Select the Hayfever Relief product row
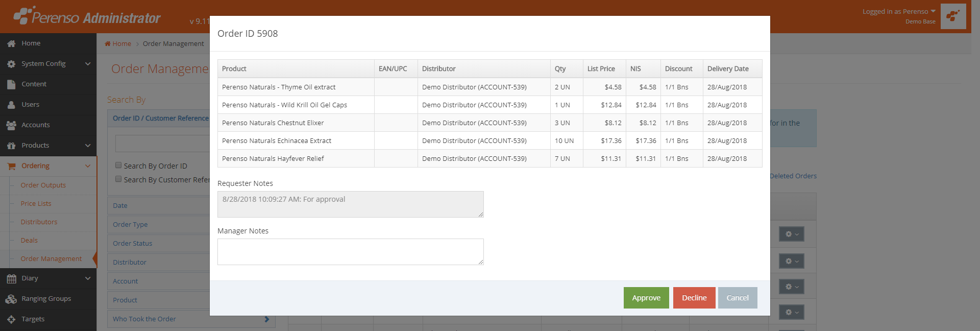 click(490, 158)
